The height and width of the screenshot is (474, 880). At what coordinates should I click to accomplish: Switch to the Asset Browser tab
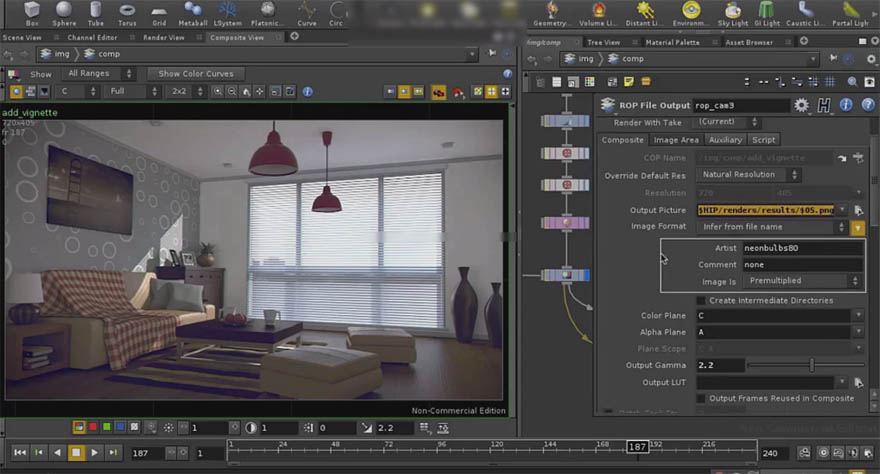(x=749, y=42)
